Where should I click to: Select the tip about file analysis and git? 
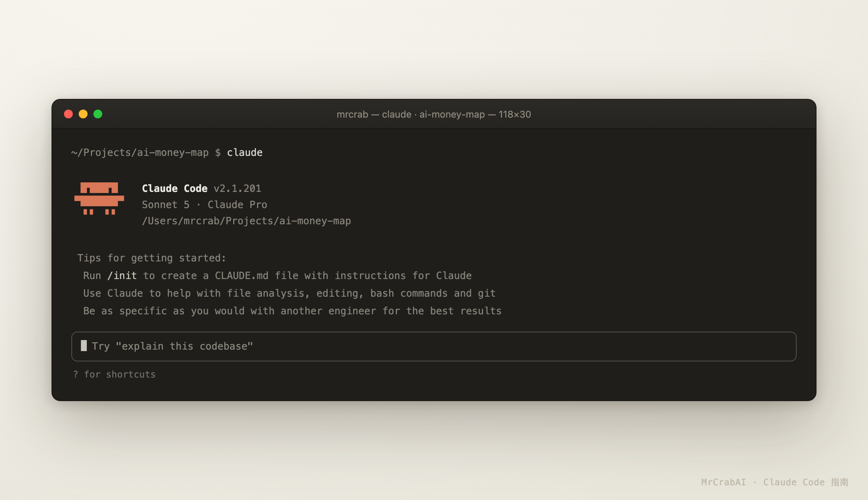point(289,293)
